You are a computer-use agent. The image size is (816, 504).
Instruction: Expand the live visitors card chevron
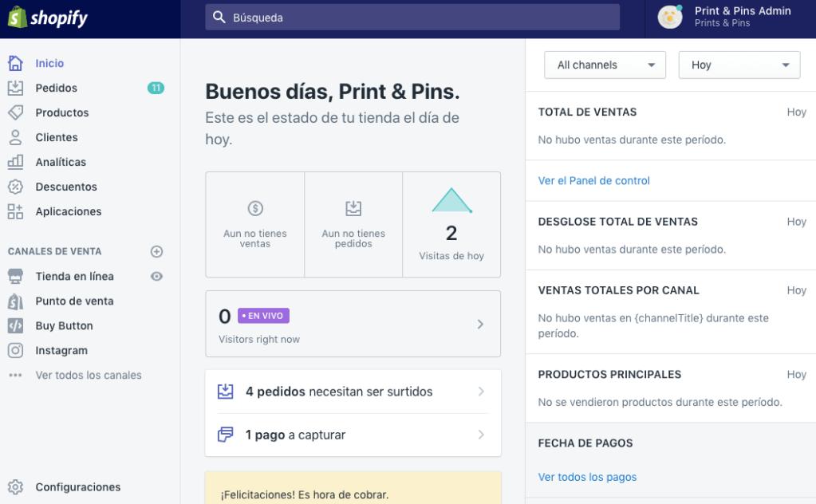(x=480, y=324)
